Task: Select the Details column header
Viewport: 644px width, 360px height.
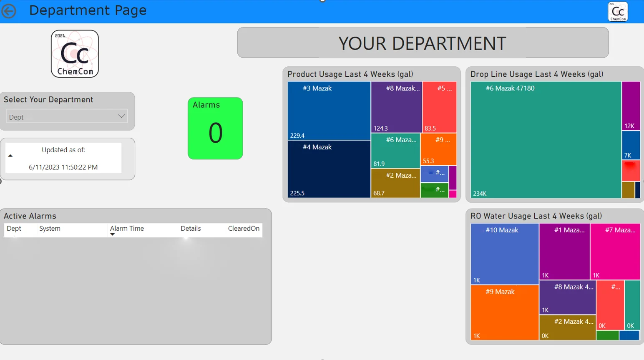Action: [x=190, y=229]
